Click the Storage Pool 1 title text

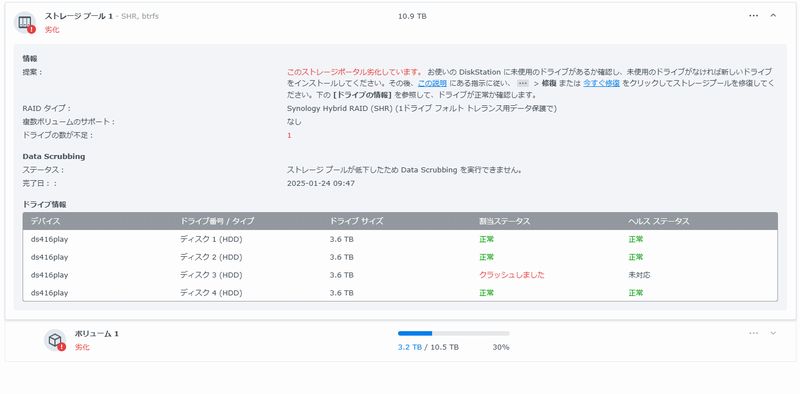coord(79,16)
